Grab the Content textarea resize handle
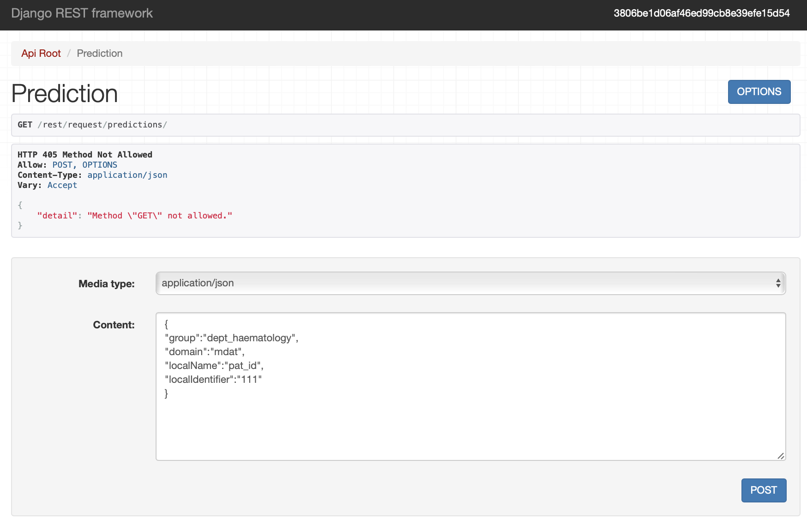 [781, 456]
